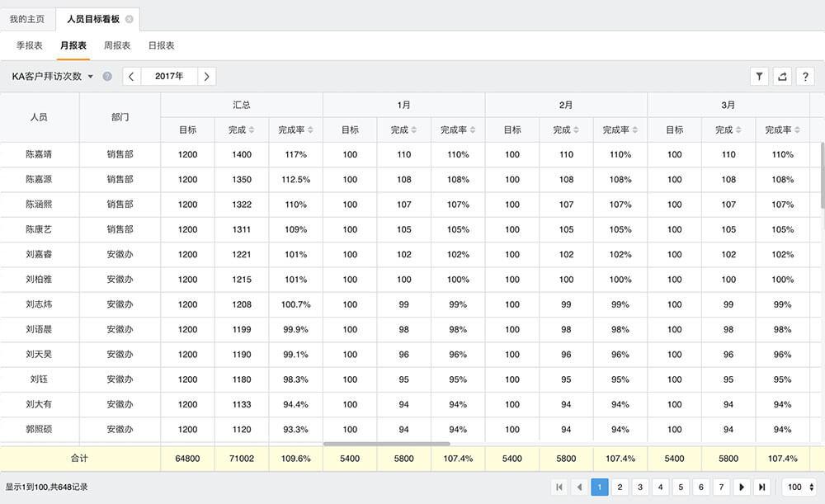This screenshot has width=825, height=504.
Task: Open the page size 100 selector
Action: click(799, 488)
